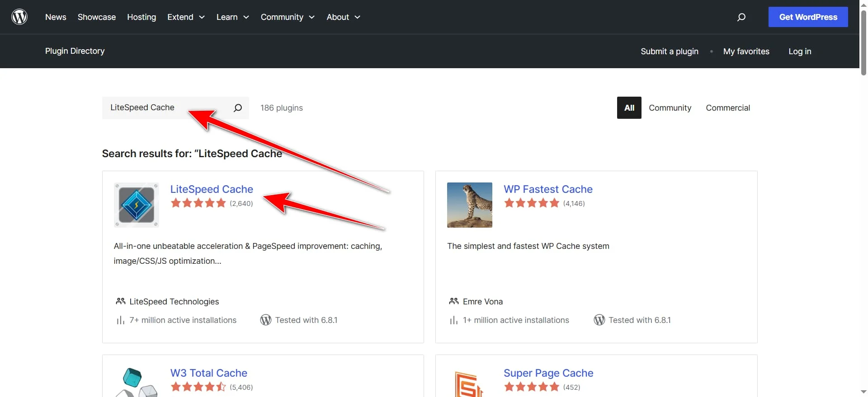
Task: Click the 'Search results for' heading
Action: [x=192, y=154]
